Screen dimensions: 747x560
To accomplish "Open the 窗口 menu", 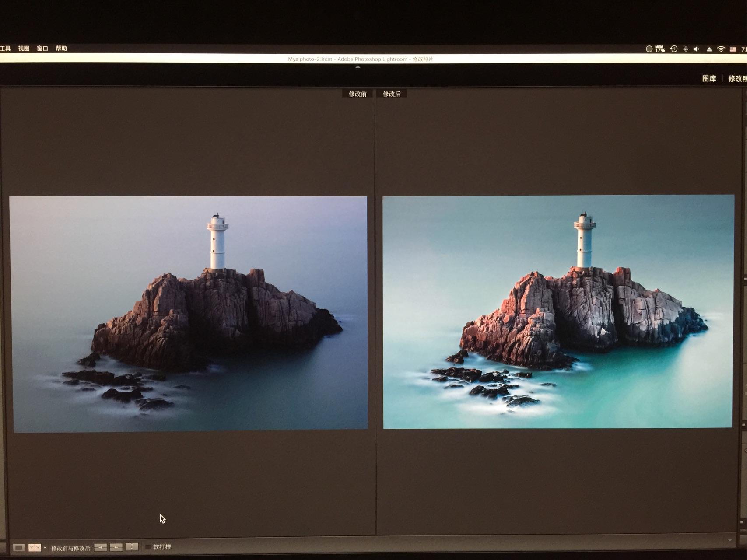I will pos(42,49).
